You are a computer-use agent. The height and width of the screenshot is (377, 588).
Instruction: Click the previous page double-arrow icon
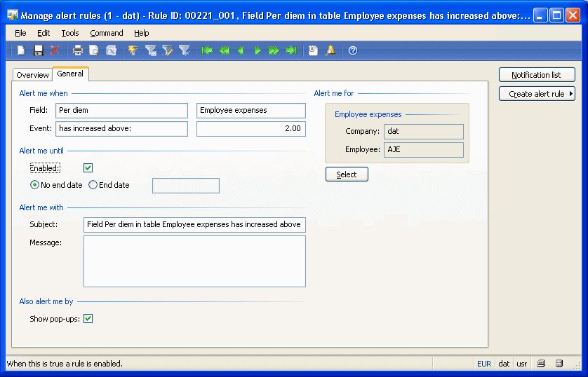pyautogui.click(x=224, y=50)
